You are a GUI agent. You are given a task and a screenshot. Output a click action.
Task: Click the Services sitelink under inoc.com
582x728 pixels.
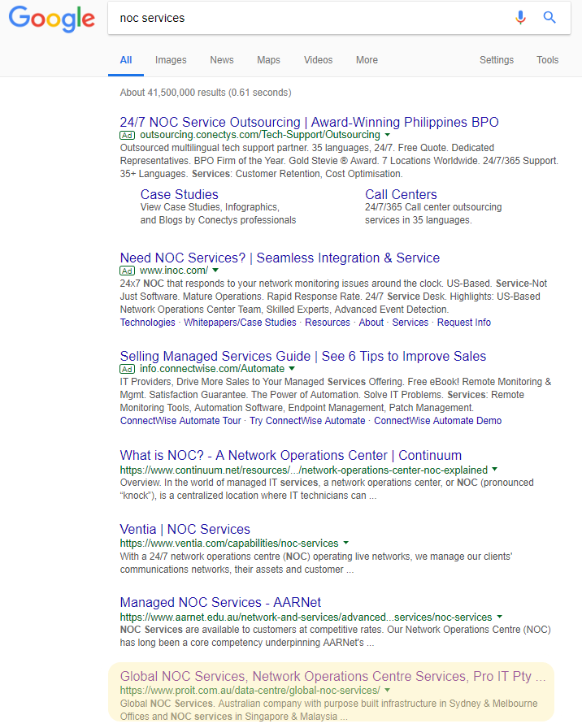(x=410, y=323)
